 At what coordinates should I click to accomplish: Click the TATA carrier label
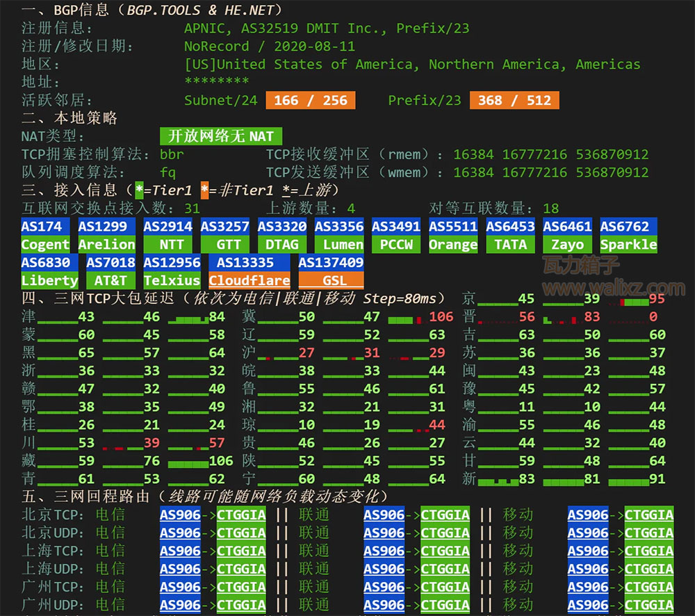tap(510, 244)
